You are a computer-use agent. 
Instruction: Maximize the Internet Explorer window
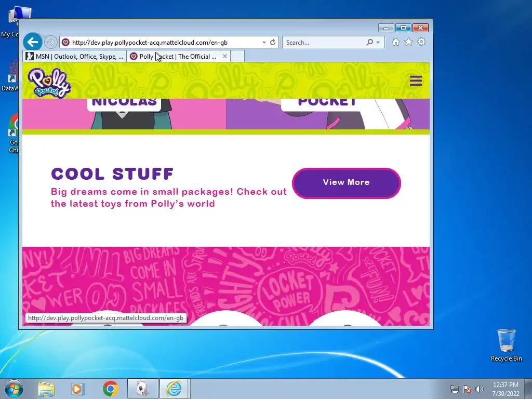(403, 28)
